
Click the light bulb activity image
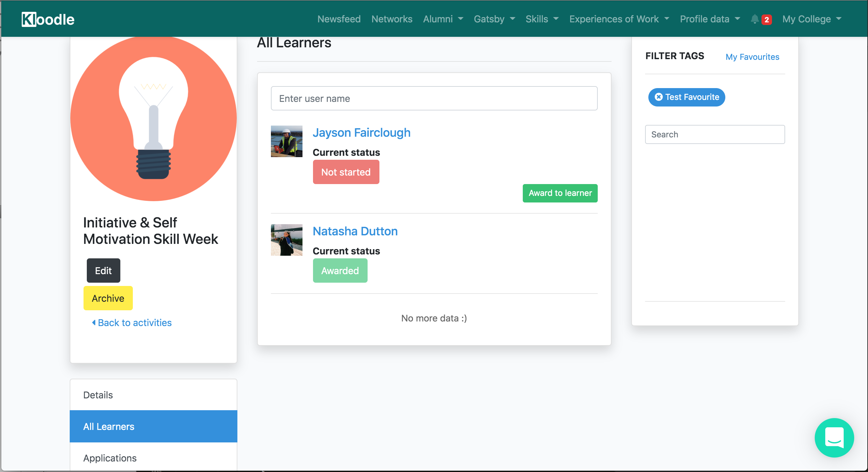tap(153, 119)
